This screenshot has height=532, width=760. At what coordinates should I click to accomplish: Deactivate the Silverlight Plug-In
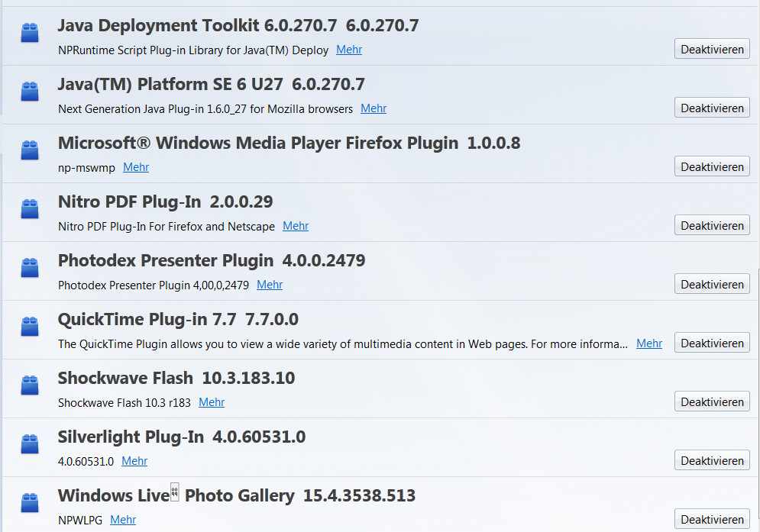712,461
